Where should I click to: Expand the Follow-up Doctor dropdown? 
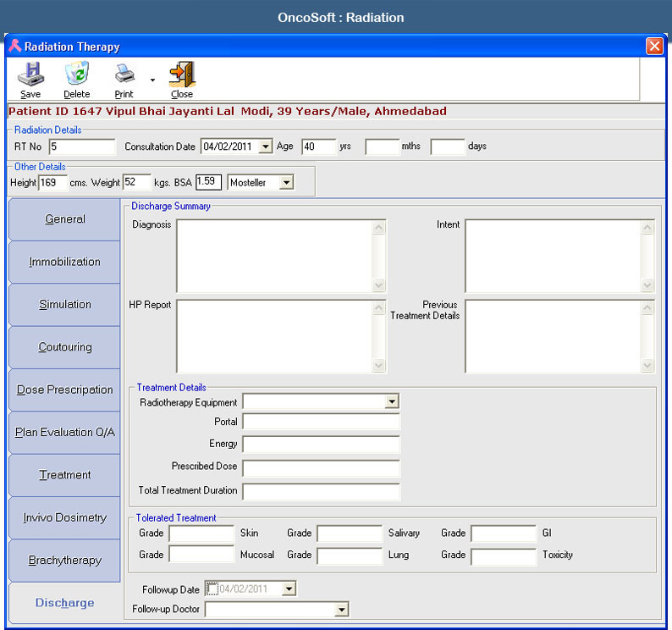[342, 610]
